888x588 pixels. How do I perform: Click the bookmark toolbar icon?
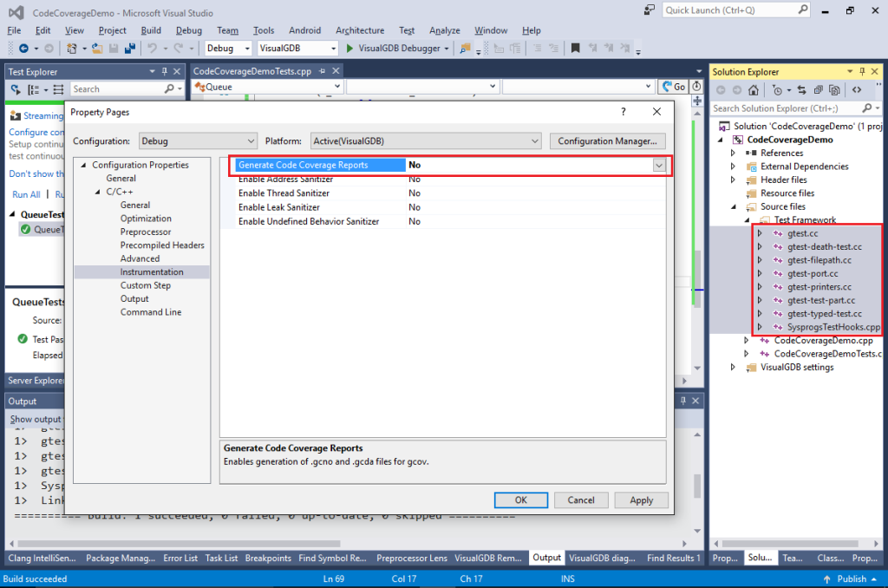(576, 49)
